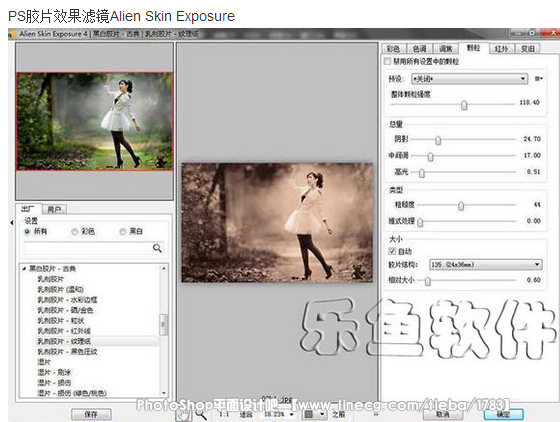
Task: Uncheck the 自动 size checkbox
Action: pyautogui.click(x=392, y=251)
